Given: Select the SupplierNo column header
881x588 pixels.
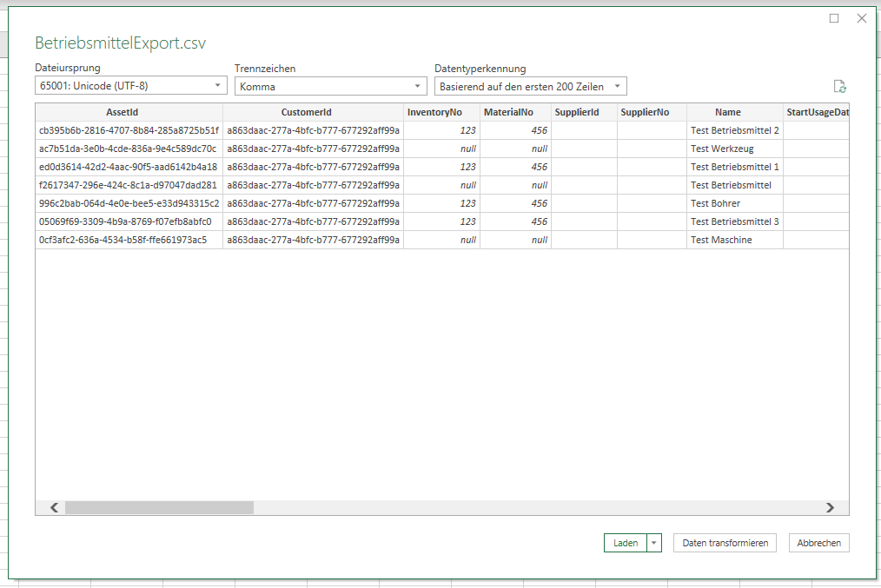Looking at the screenshot, I should click(x=652, y=112).
